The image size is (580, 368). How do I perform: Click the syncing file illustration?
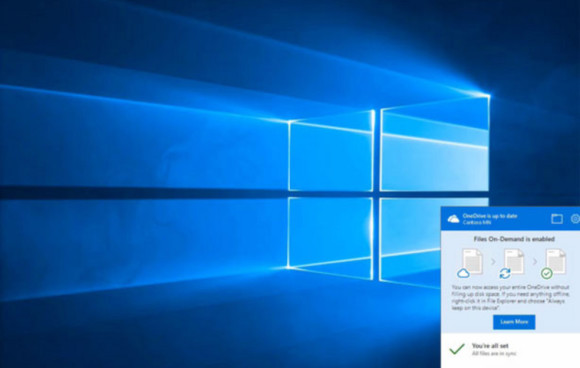point(512,263)
